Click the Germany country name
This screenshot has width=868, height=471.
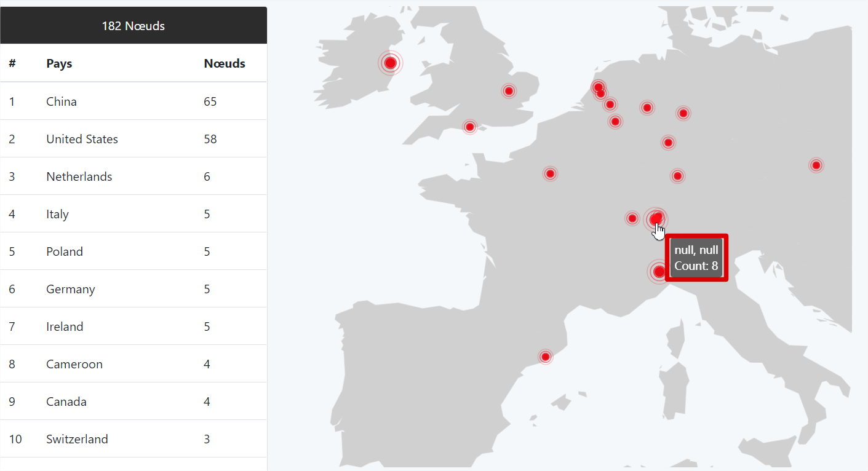tap(71, 289)
